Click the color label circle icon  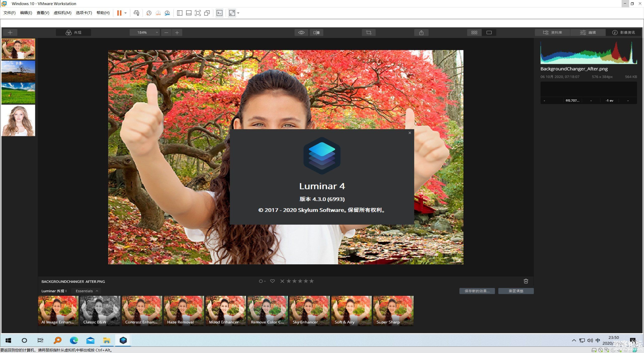click(x=261, y=281)
